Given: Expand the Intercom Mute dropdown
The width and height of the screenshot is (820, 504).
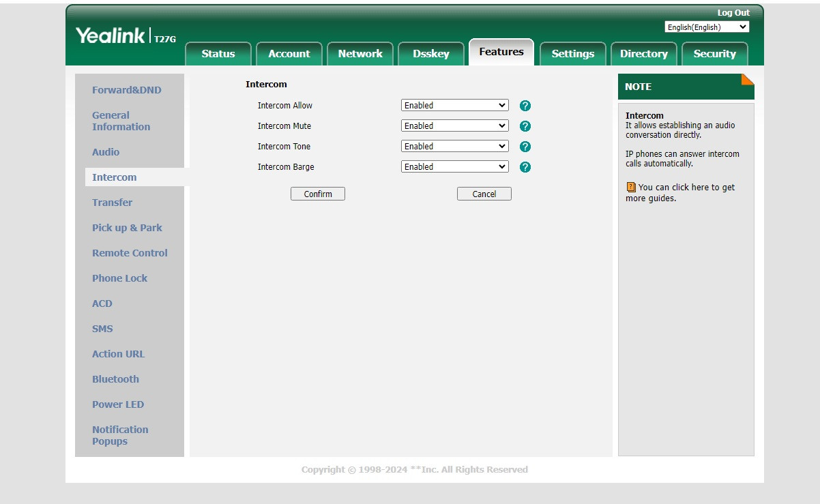Looking at the screenshot, I should point(454,126).
